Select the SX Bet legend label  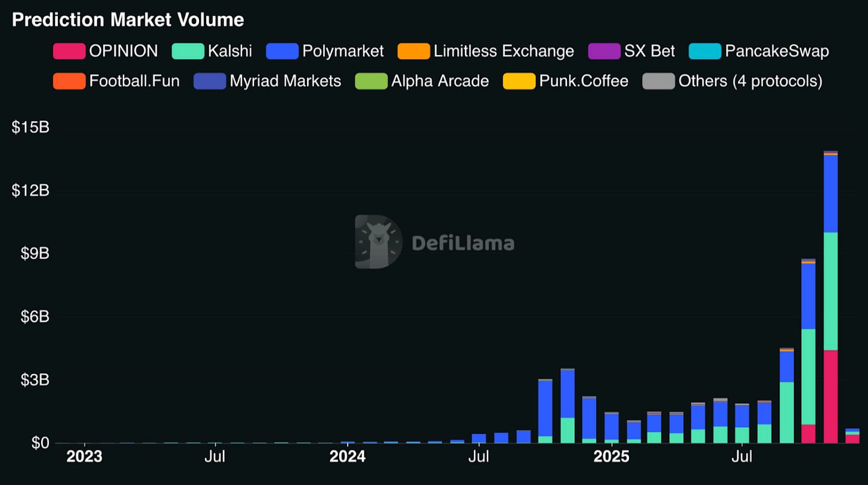(649, 51)
